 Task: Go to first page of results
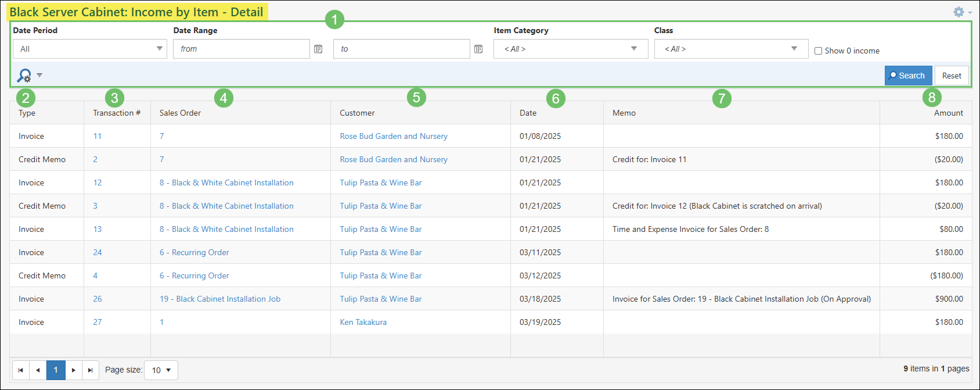point(21,370)
